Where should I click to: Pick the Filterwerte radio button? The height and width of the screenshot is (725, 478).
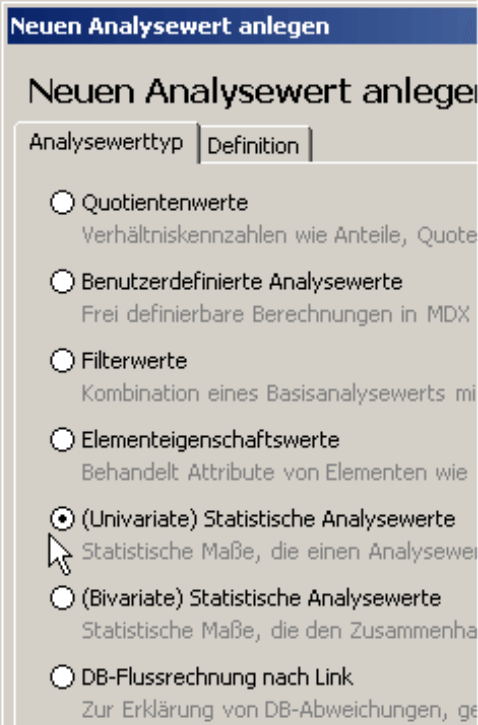[x=62, y=361]
